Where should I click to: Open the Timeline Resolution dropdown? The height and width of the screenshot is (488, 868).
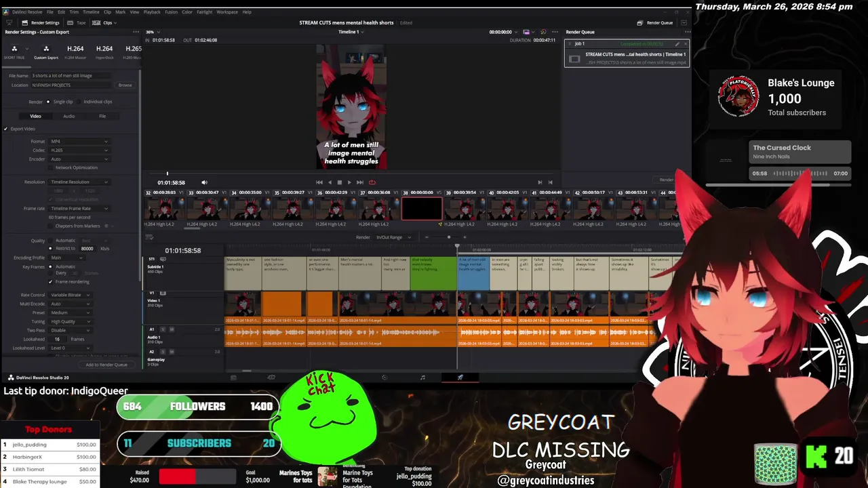click(x=79, y=182)
